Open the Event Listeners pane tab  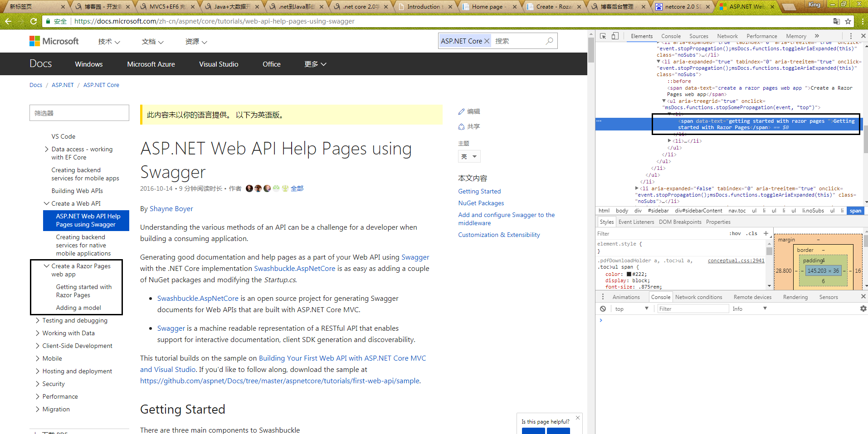(636, 222)
